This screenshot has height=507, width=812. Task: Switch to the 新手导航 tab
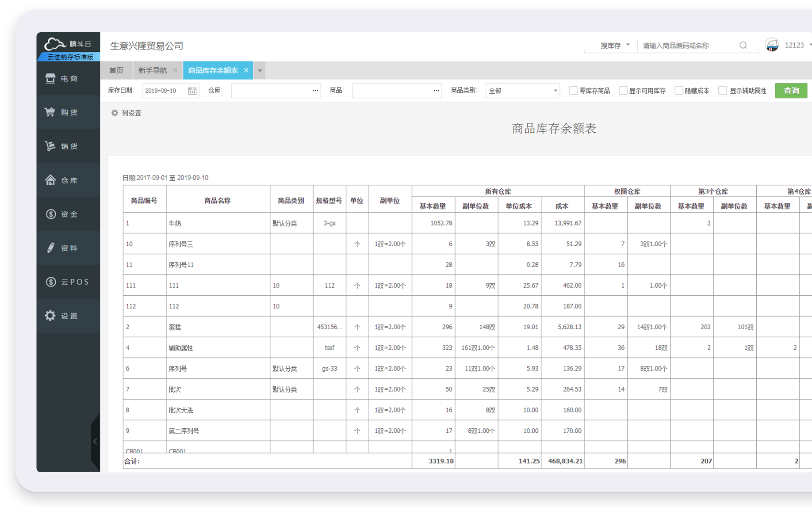(153, 71)
